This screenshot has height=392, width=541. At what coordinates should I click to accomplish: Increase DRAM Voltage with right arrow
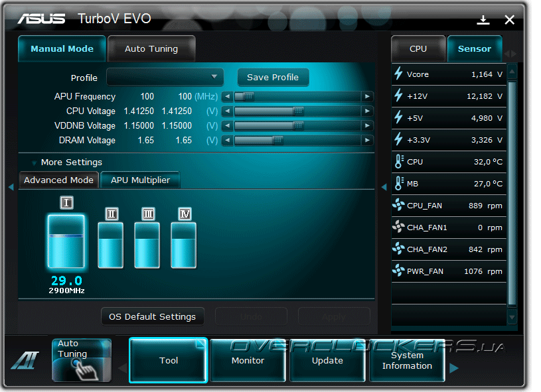tap(368, 141)
